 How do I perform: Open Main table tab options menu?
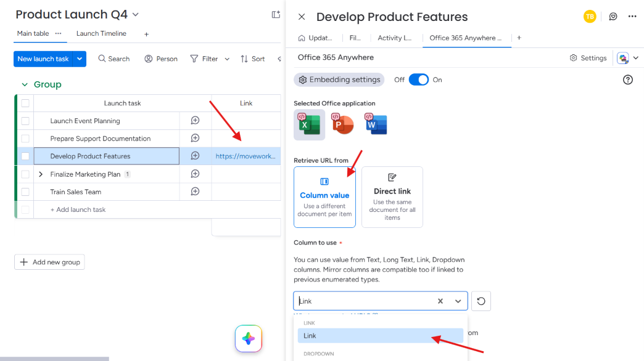59,34
